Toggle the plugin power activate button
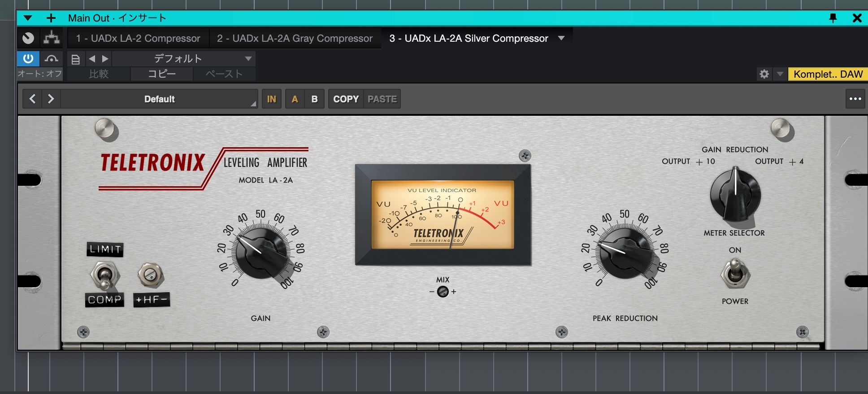 [28, 59]
